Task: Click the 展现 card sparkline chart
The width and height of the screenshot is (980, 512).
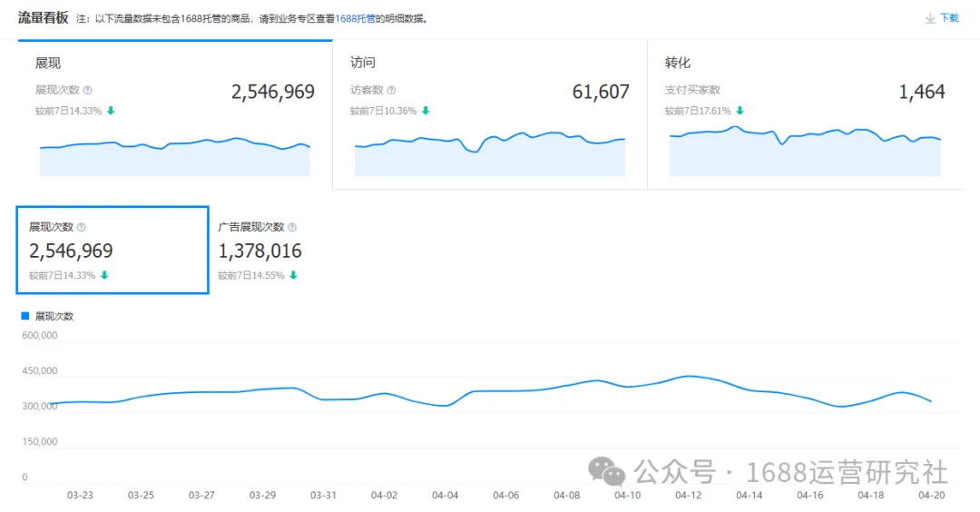Action: coord(175,156)
